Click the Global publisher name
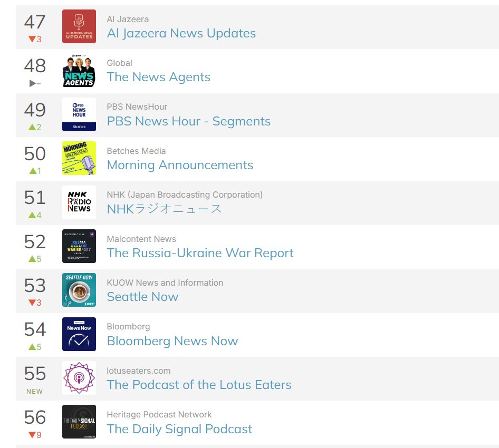 119,63
